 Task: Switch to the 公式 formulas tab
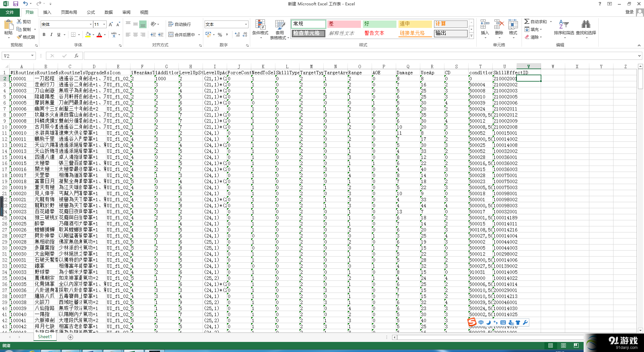(91, 12)
